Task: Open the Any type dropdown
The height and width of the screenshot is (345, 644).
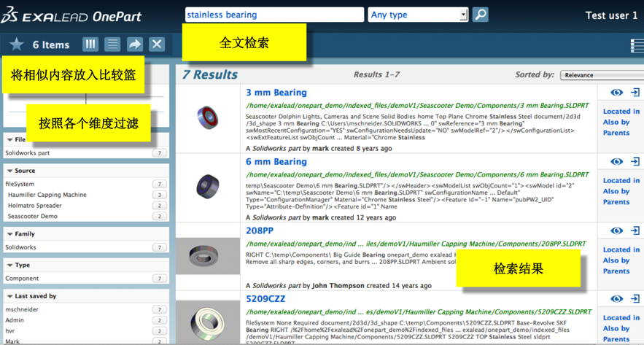Action: (418, 15)
